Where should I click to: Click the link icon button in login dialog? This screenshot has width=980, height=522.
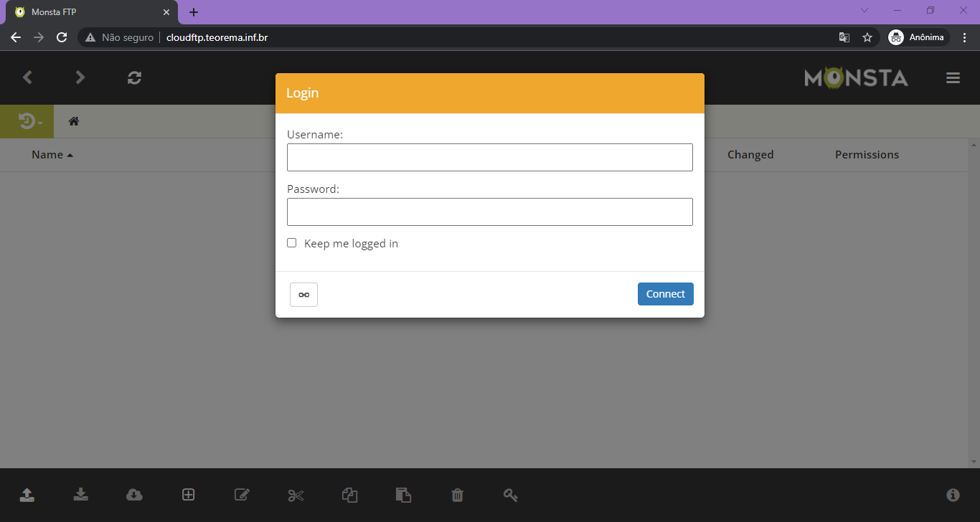pyautogui.click(x=303, y=295)
